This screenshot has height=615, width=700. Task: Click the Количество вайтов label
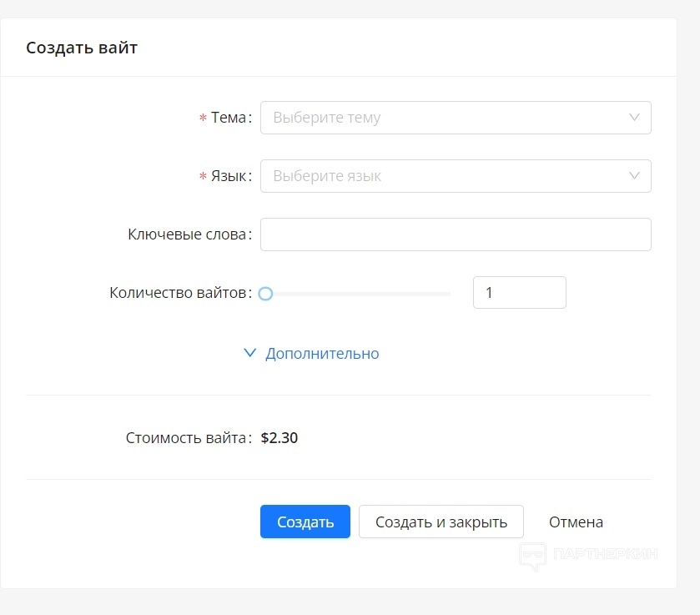pyautogui.click(x=179, y=293)
